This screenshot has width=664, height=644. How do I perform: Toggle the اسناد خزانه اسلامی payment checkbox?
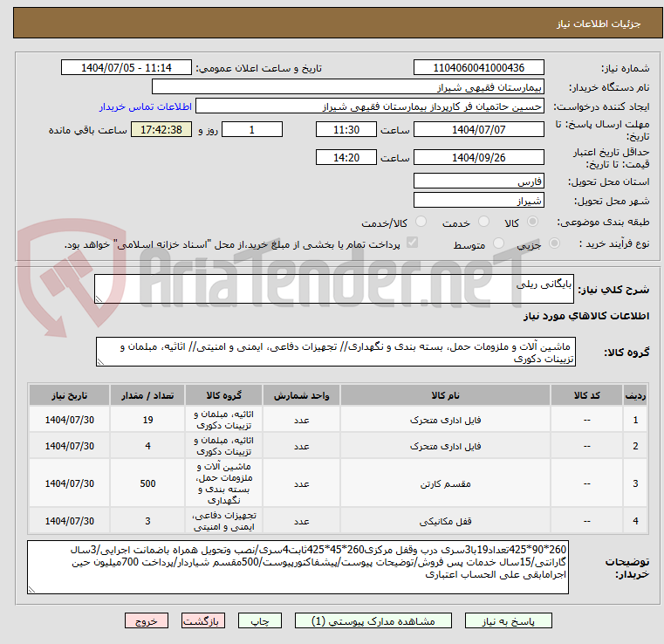412,243
